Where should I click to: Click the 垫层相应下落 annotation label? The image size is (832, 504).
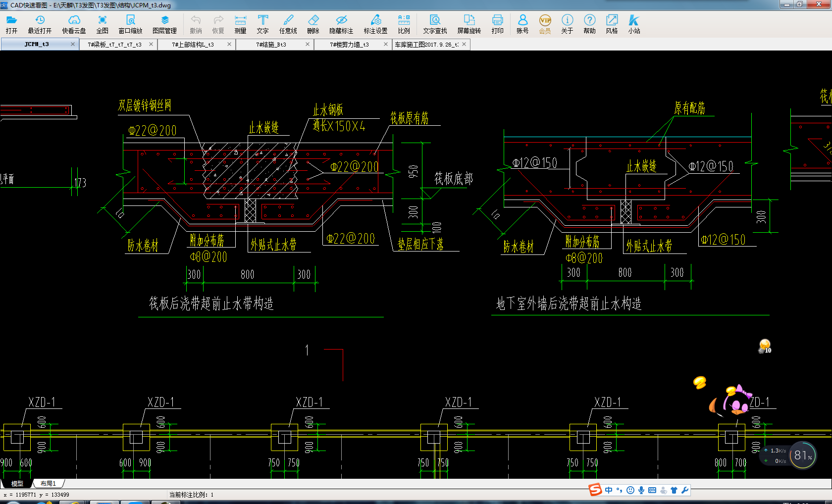(x=420, y=244)
